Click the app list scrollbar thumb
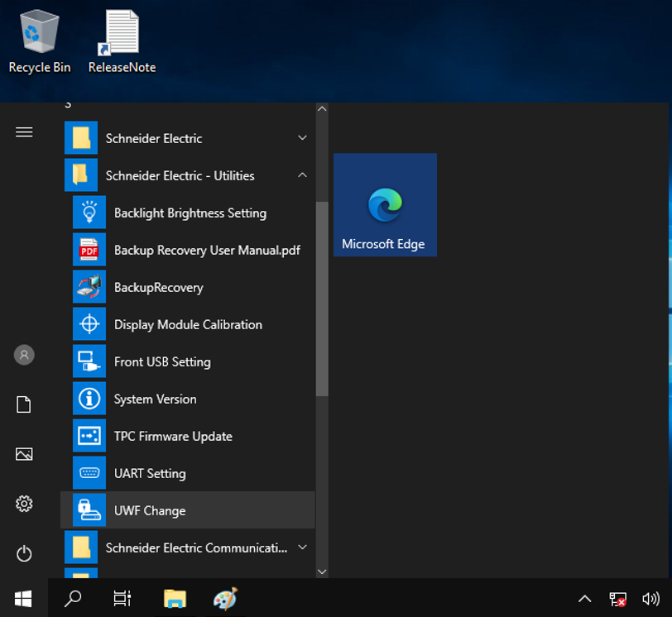This screenshot has height=617, width=672. [x=322, y=299]
